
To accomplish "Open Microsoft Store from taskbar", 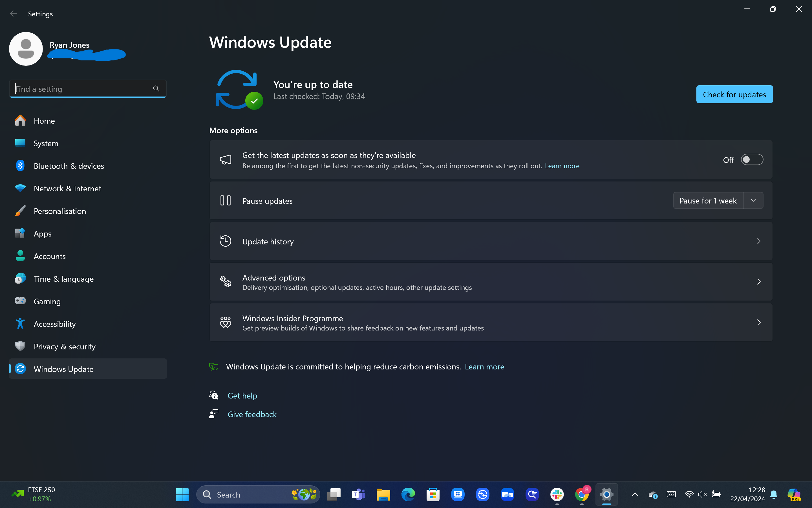I will pos(433,494).
